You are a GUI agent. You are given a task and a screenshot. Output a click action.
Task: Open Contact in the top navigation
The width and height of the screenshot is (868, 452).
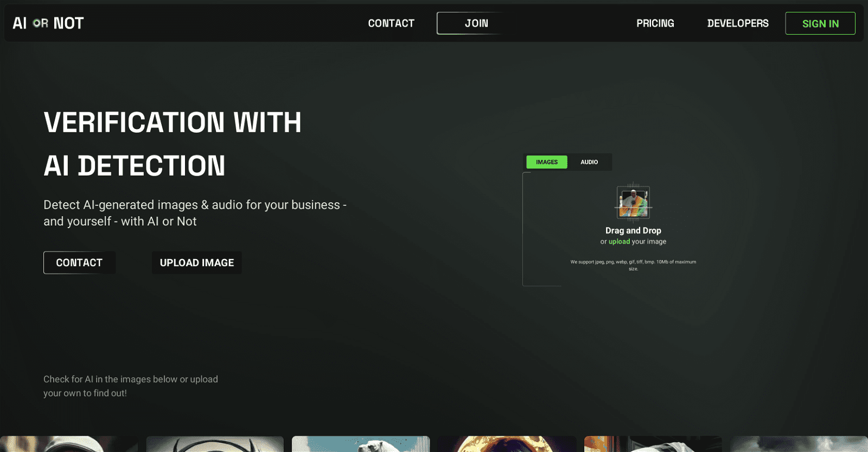click(391, 23)
